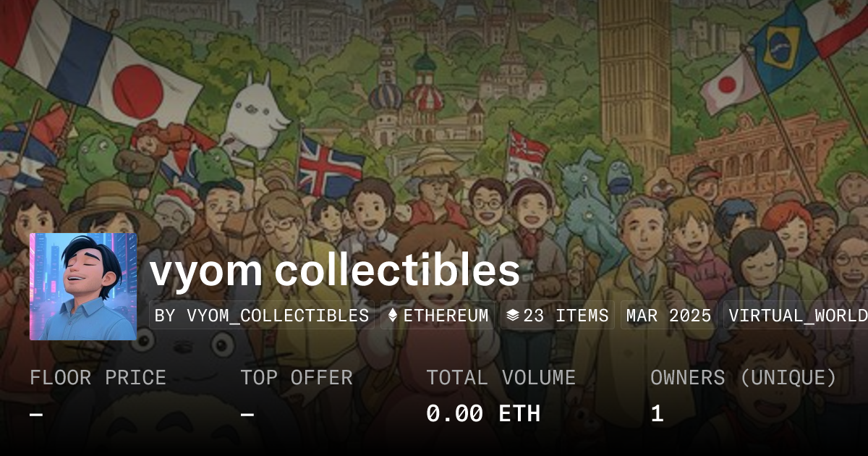Click the Union Jack flag in banner
Image resolution: width=868 pixels, height=456 pixels.
[x=330, y=166]
